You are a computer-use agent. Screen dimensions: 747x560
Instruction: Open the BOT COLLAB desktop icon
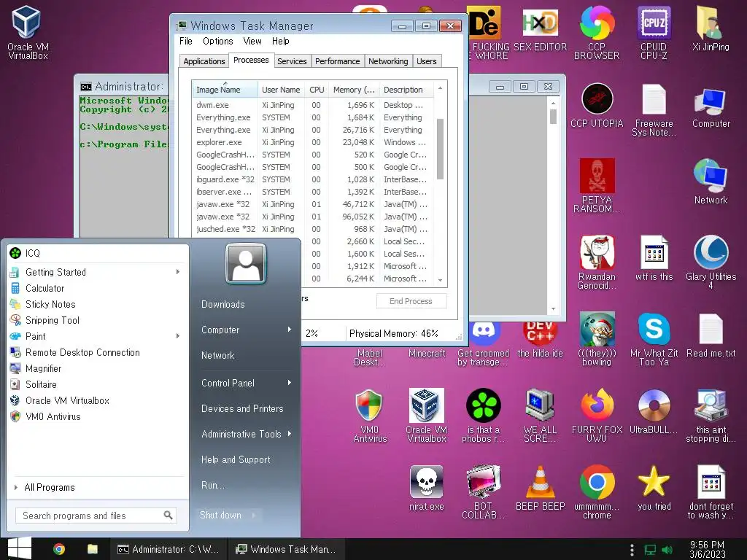coord(483,492)
